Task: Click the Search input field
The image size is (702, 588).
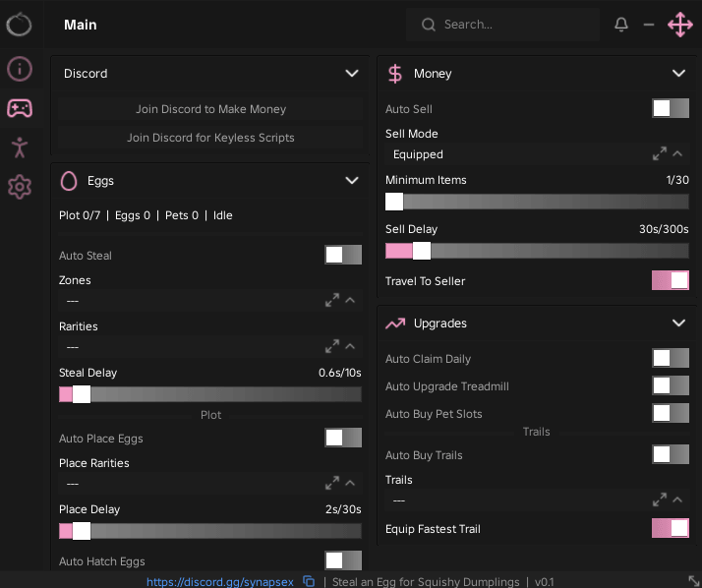Action: (x=502, y=25)
